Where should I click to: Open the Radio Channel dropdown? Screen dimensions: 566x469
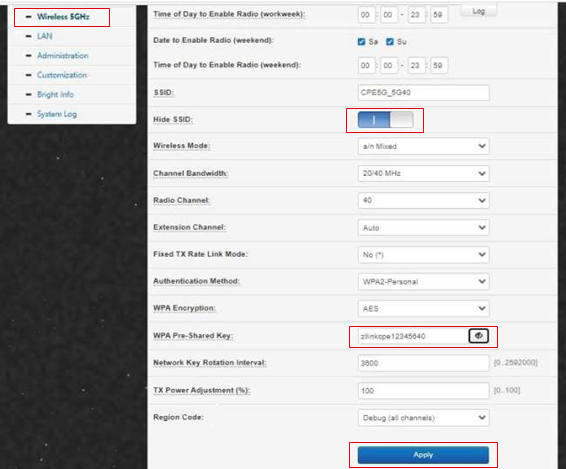tap(423, 200)
